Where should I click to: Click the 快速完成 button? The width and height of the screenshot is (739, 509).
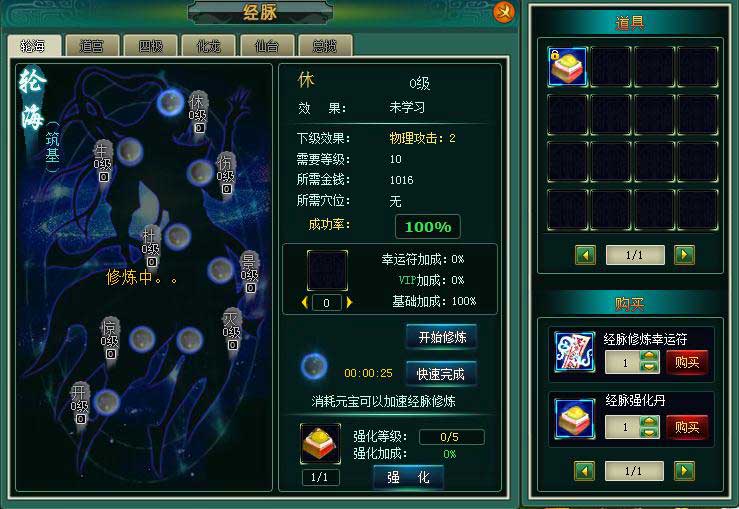(441, 374)
